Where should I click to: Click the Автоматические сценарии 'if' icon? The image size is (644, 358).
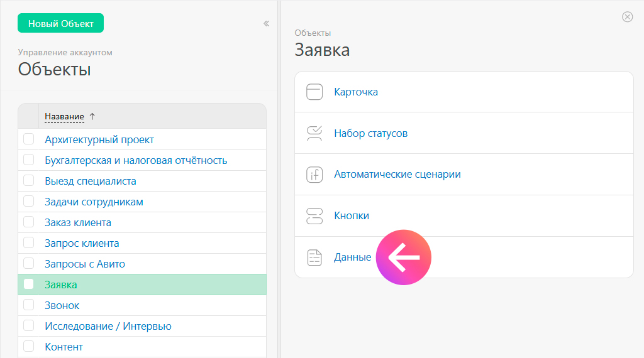(x=314, y=175)
